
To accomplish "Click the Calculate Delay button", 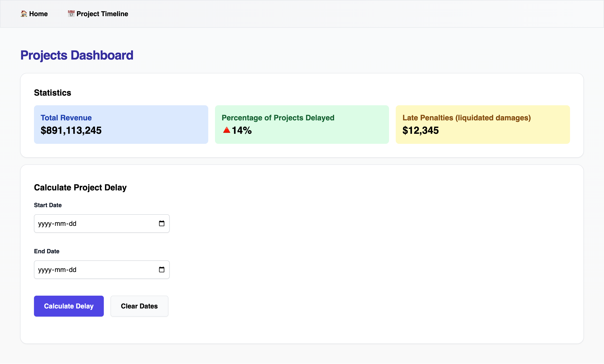I will 69,306.
